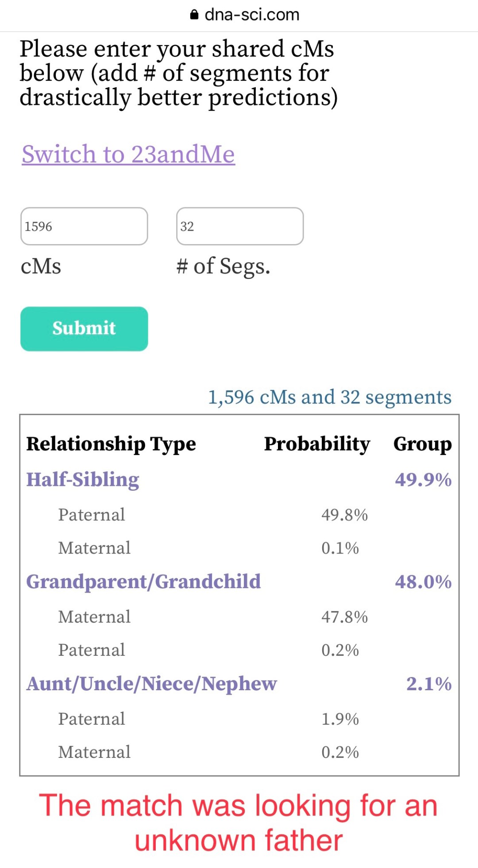
Task: Select the Half-Sibling relationship heading
Action: (x=83, y=479)
